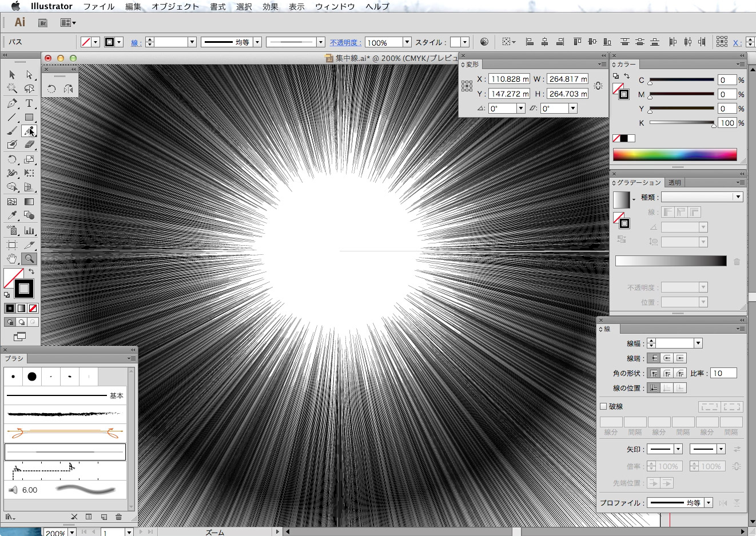Click the Reflect tool in the floating tool strip
Image resolution: width=756 pixels, height=536 pixels.
tap(69, 89)
